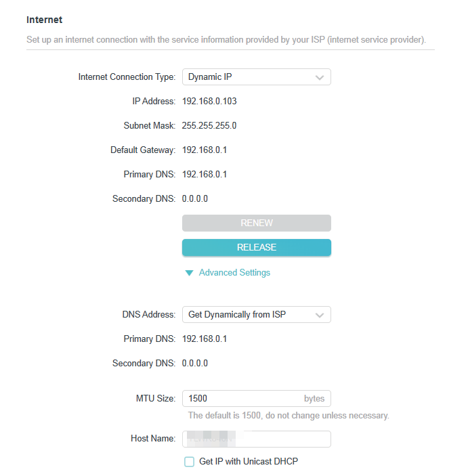Click the Internet Connection Type label
This screenshot has width=468, height=476.
(x=127, y=77)
